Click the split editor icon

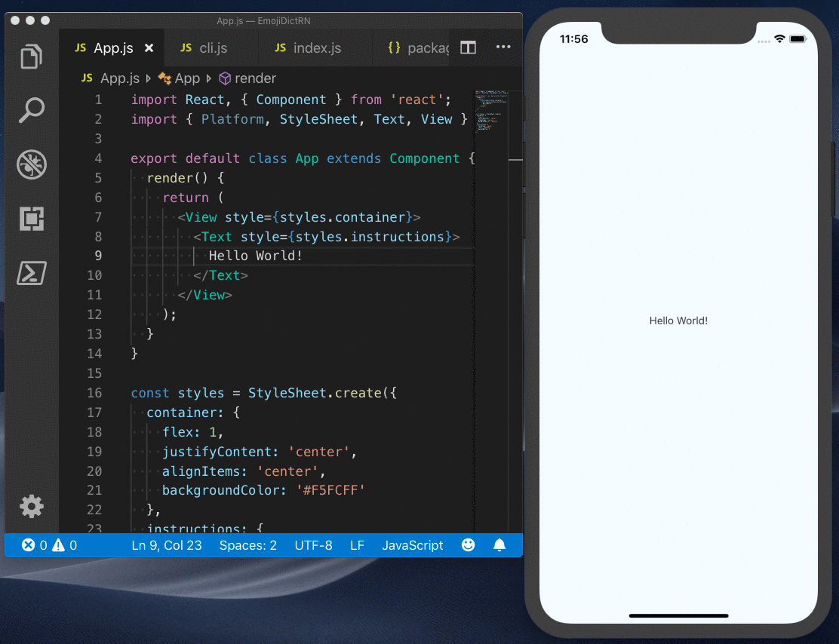[469, 48]
